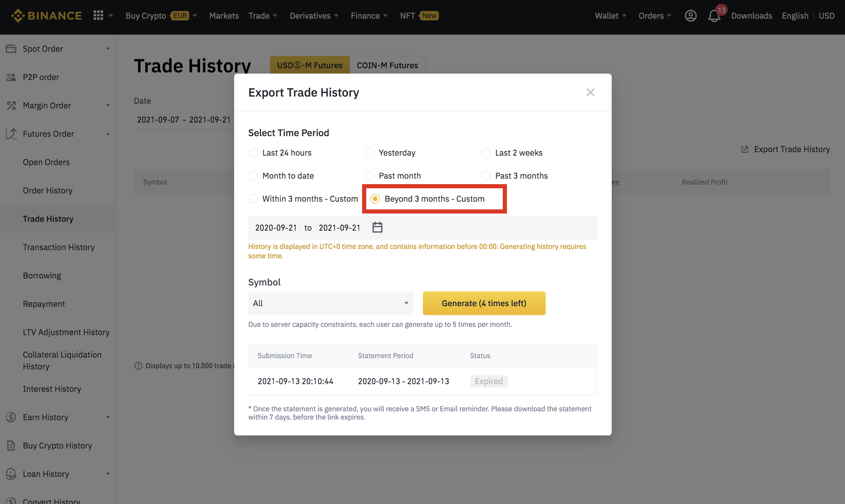Viewport: 845px width, 504px height.
Task: Open the user profile icon
Action: tap(690, 16)
